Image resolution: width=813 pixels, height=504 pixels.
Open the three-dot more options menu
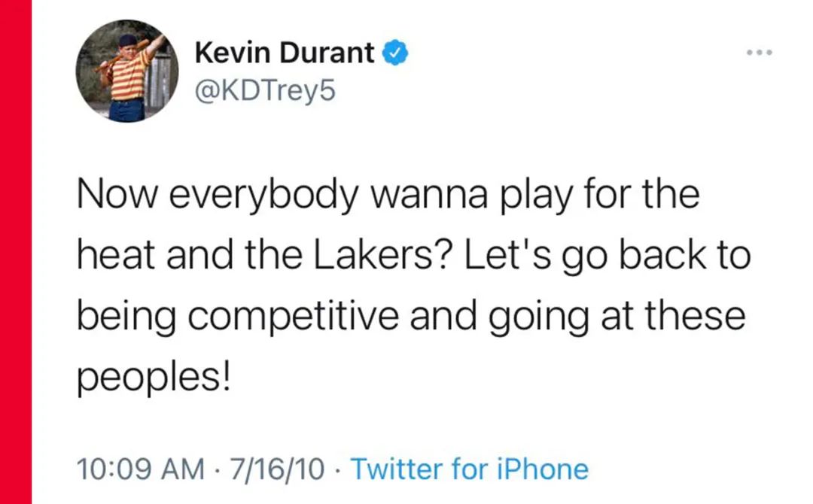click(x=759, y=53)
